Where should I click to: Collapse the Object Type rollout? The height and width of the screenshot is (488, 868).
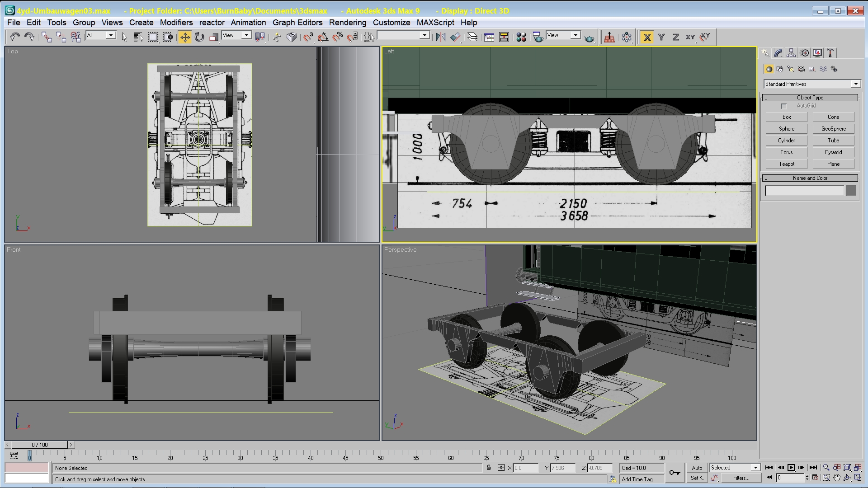[810, 98]
